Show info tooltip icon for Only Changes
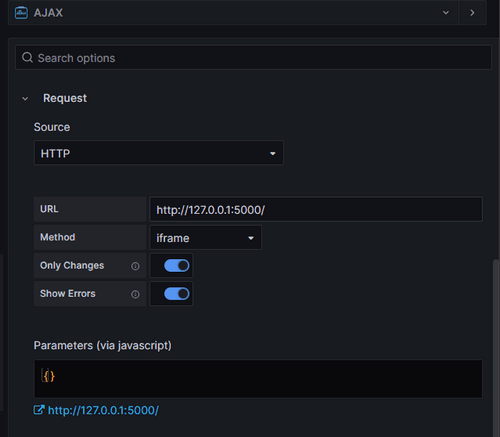 pyautogui.click(x=135, y=266)
